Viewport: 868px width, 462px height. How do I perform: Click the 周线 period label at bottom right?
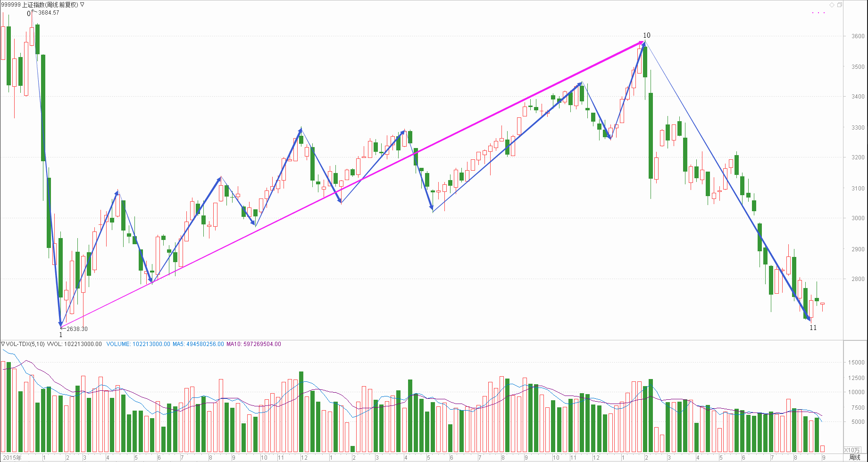[x=854, y=457]
